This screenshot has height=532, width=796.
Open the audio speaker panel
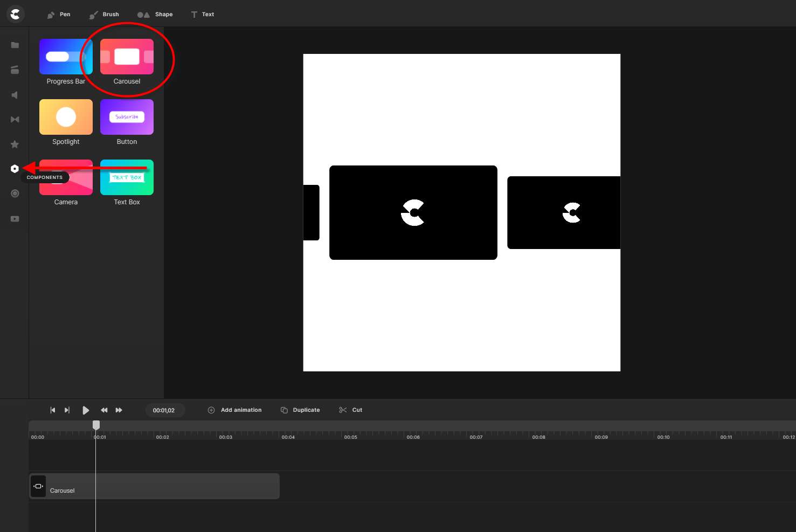[x=15, y=95]
